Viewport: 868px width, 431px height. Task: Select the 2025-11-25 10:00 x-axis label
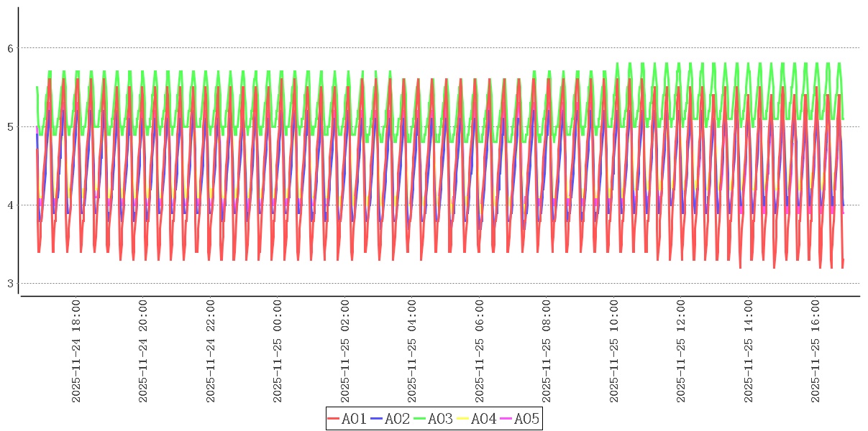(614, 351)
